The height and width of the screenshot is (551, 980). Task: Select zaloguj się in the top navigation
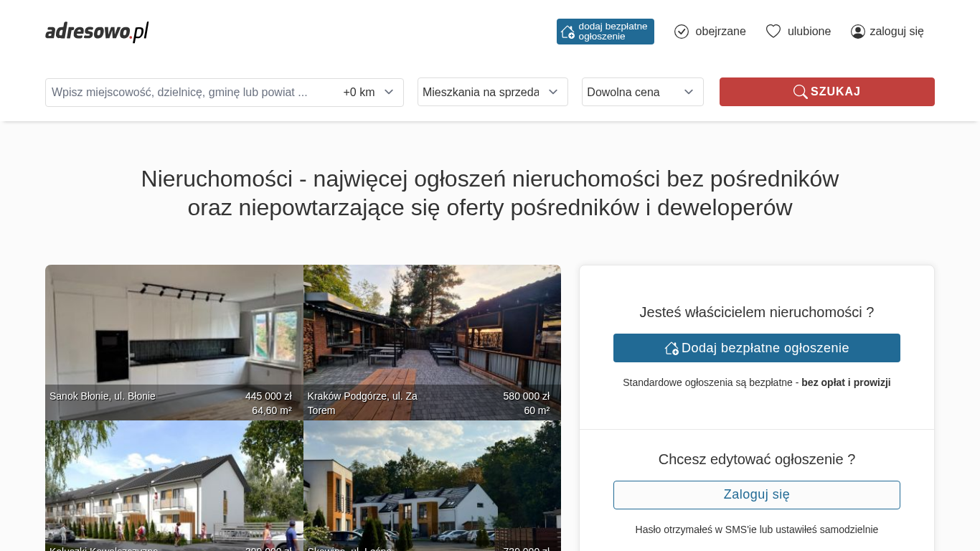tap(896, 32)
